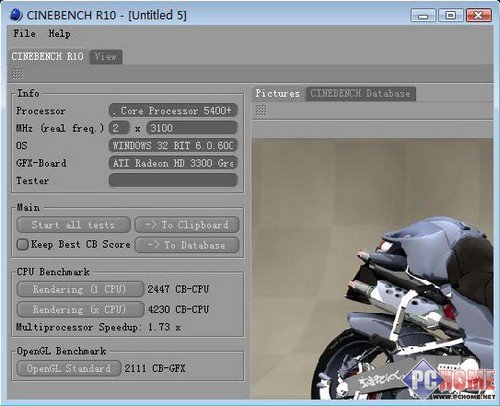Enable Keep Best CB Score checkbox
The image size is (500, 406).
22,244
